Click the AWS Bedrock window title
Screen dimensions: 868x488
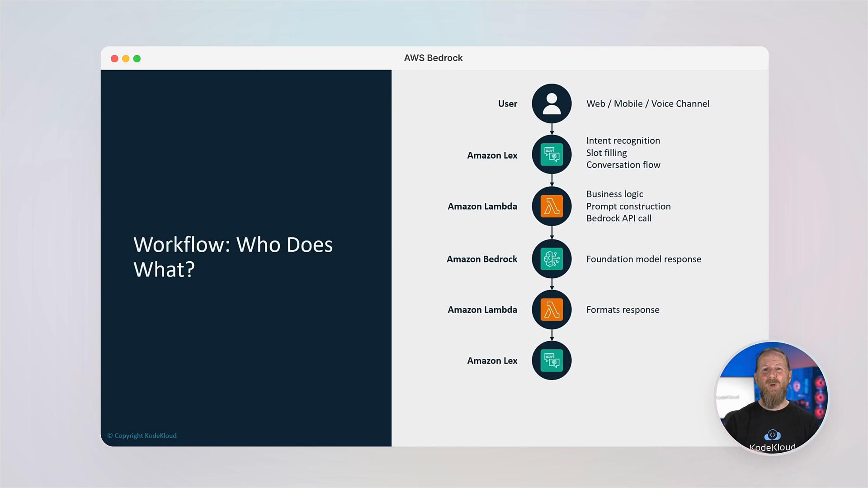pyautogui.click(x=433, y=58)
